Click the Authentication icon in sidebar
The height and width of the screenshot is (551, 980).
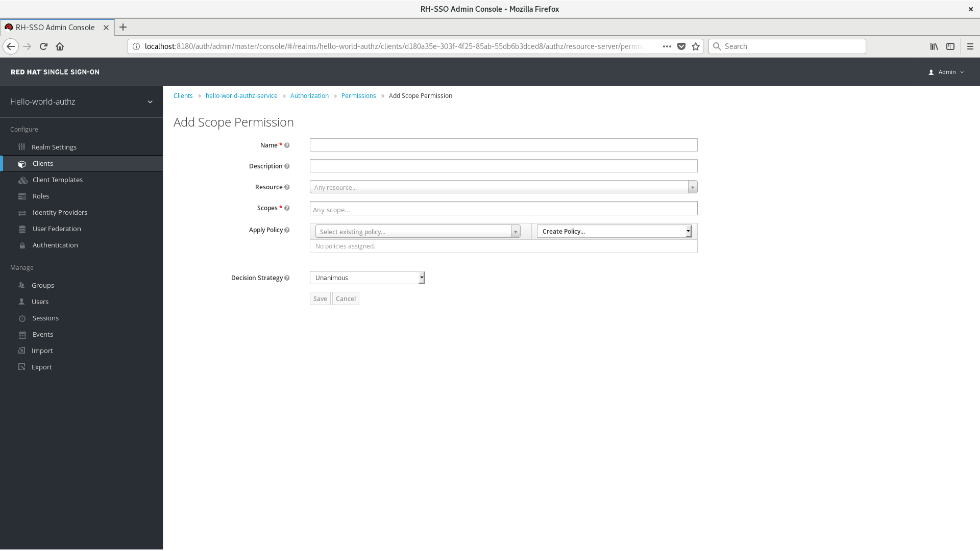tap(22, 245)
